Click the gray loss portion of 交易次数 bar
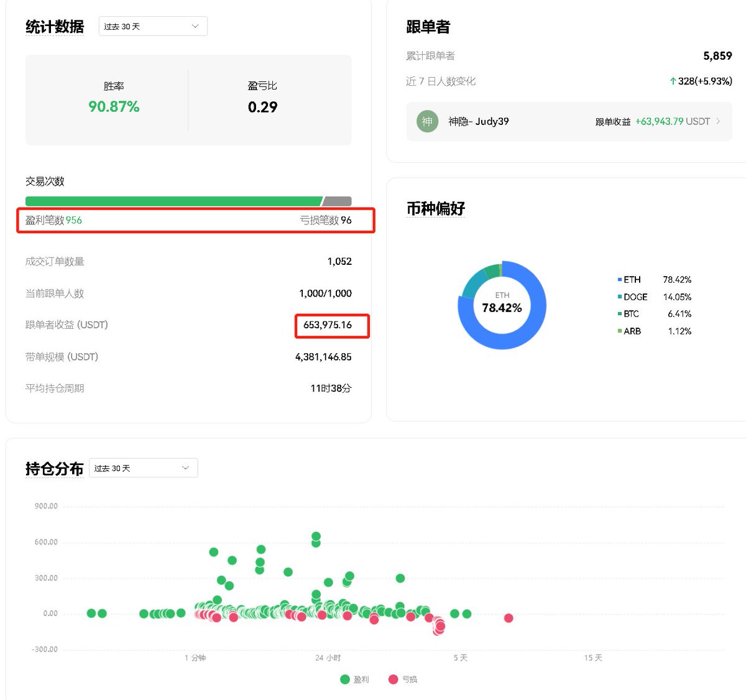 point(337,201)
